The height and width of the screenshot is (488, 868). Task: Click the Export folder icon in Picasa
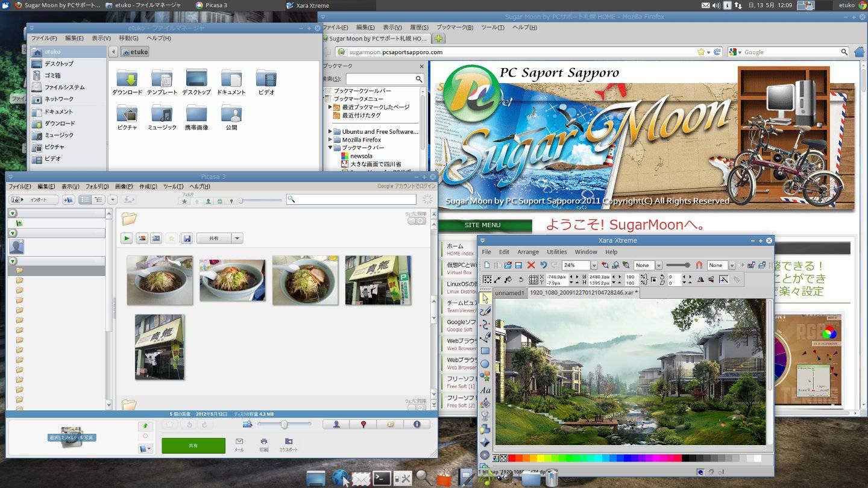pyautogui.click(x=289, y=442)
